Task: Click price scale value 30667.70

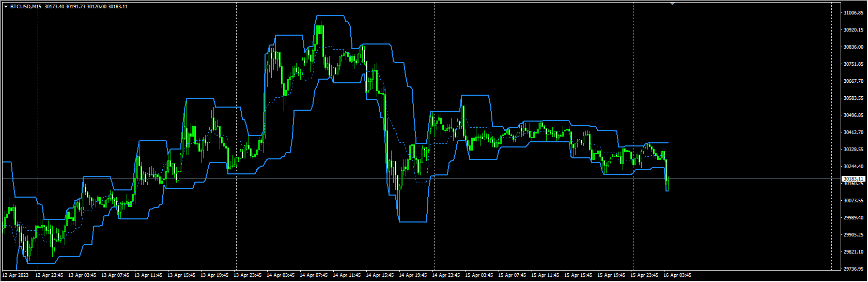Action: pyautogui.click(x=854, y=81)
